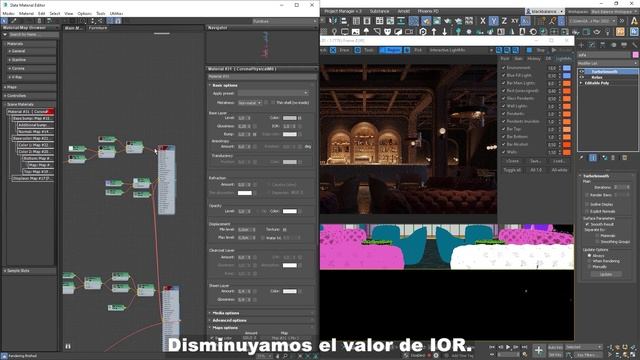This screenshot has width=640, height=360.
Task: Open the Environment light blue color swatch
Action: pyautogui.click(x=567, y=68)
